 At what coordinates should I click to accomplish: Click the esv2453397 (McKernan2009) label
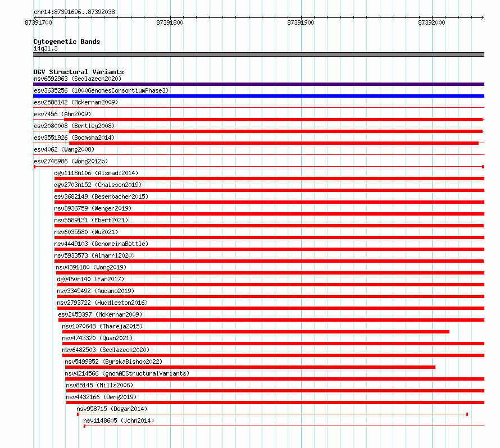100,314
